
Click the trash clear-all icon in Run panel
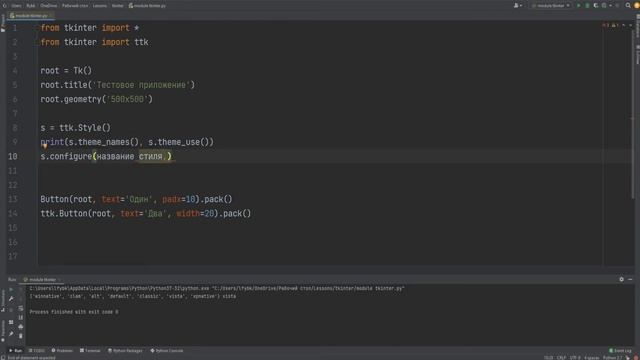click(20, 336)
